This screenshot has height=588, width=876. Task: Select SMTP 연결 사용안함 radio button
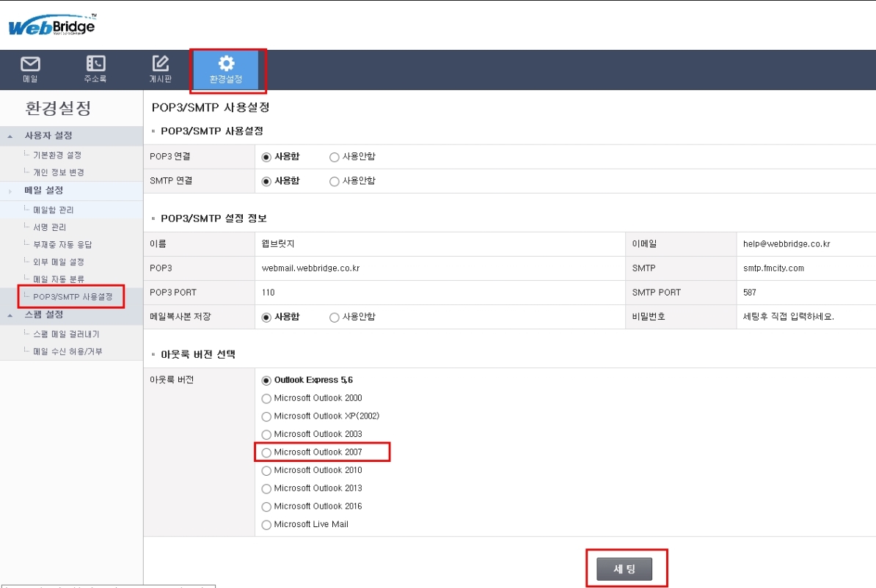pyautogui.click(x=334, y=181)
